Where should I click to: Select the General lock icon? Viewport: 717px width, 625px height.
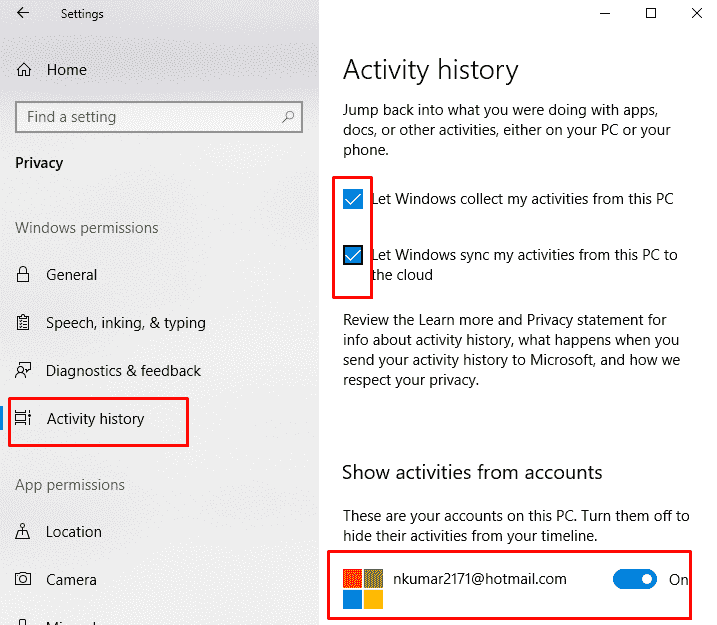23,274
